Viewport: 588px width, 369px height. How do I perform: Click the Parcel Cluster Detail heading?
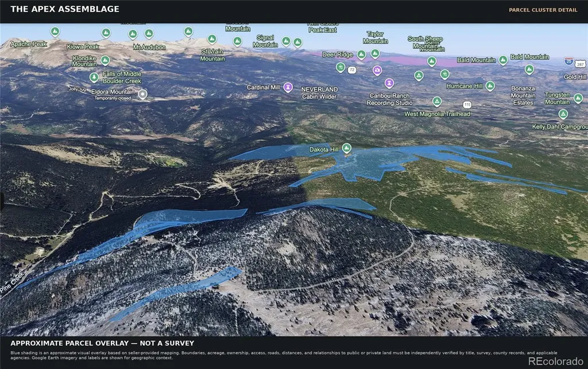coord(543,10)
